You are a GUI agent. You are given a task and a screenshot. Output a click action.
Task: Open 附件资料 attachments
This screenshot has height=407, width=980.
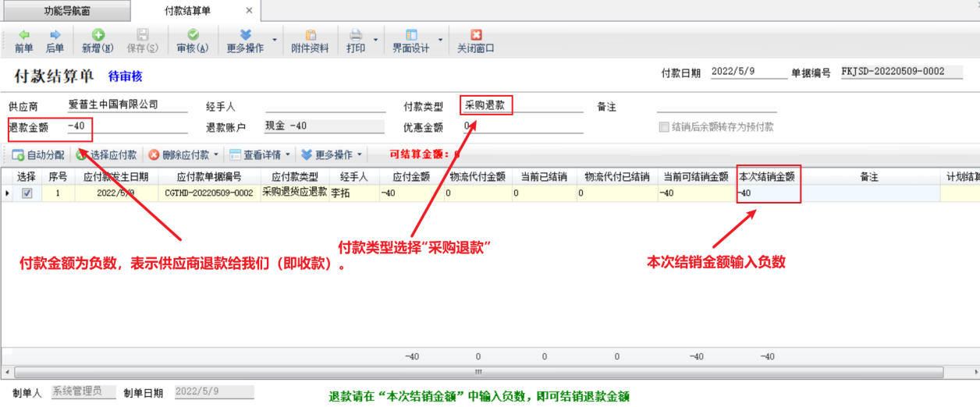pos(310,41)
